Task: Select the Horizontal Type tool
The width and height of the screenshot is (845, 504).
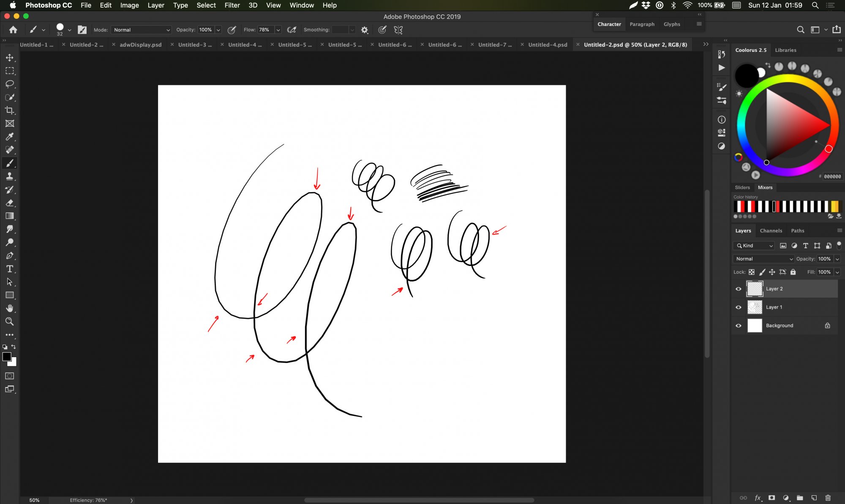Action: (10, 268)
